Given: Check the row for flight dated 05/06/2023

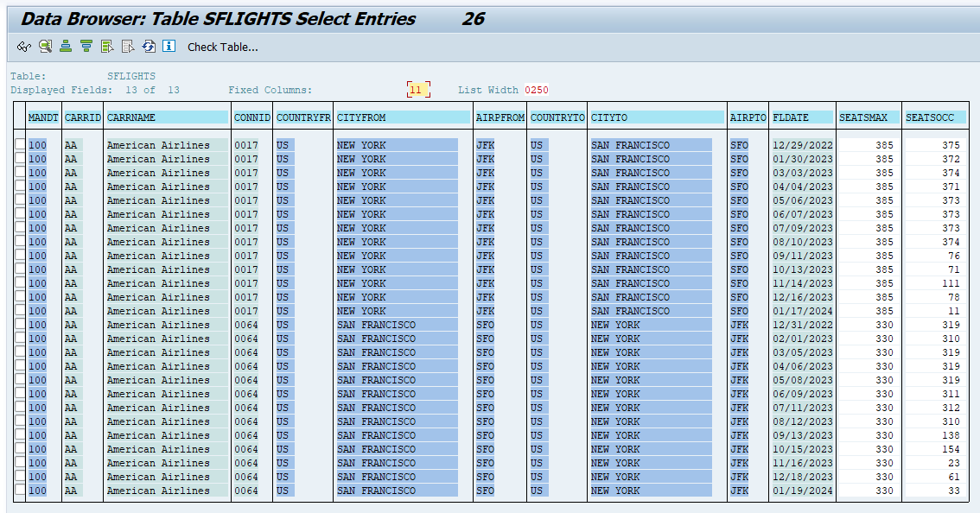Looking at the screenshot, I should pos(20,200).
